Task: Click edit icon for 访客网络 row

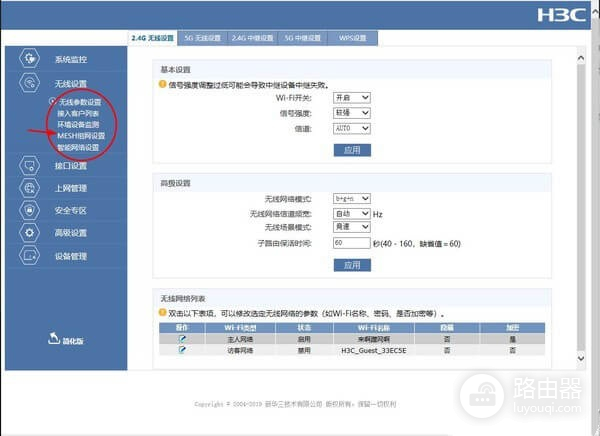Action: click(x=182, y=350)
